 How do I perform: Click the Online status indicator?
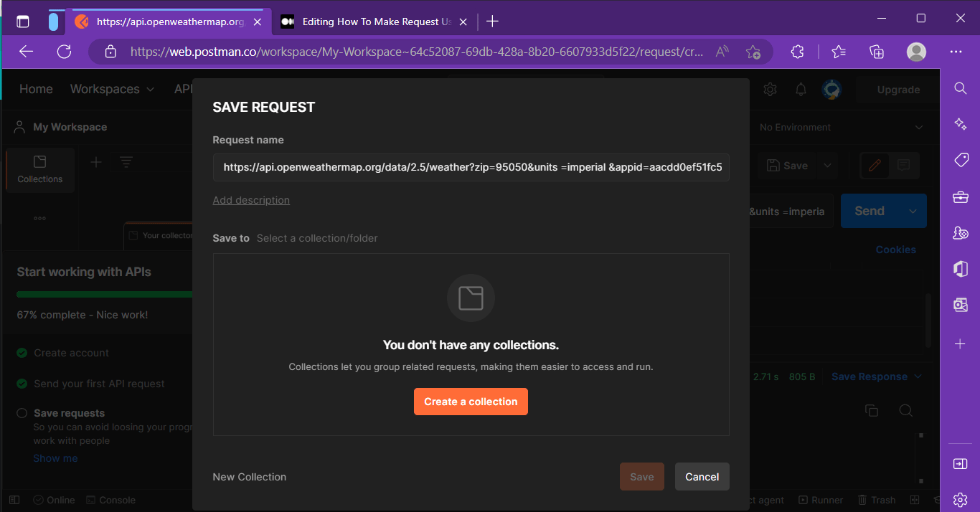[x=54, y=500]
